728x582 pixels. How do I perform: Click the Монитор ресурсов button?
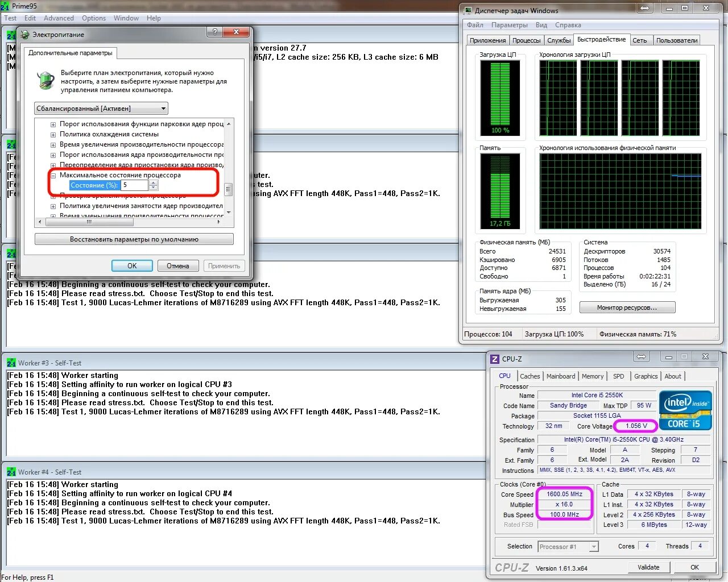coord(627,307)
